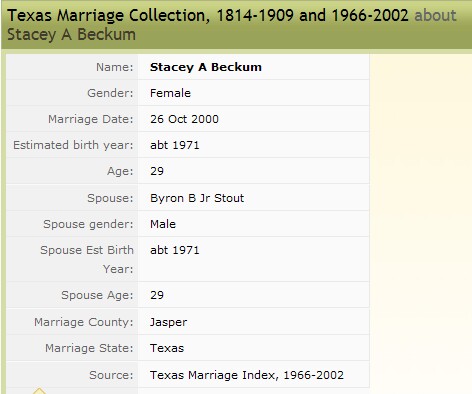The image size is (472, 394).
Task: Click the Female gender value
Action: (x=170, y=93)
